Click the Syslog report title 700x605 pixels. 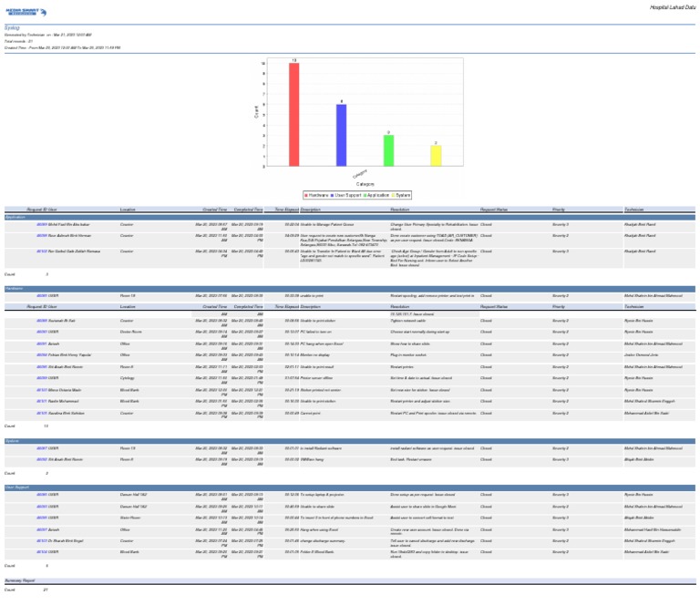[12, 28]
